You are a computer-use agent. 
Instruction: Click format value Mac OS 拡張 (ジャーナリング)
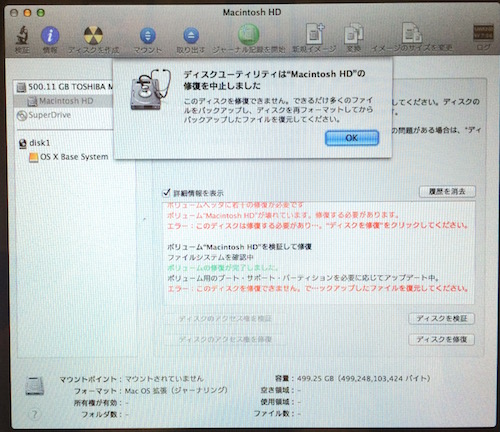tap(176, 391)
